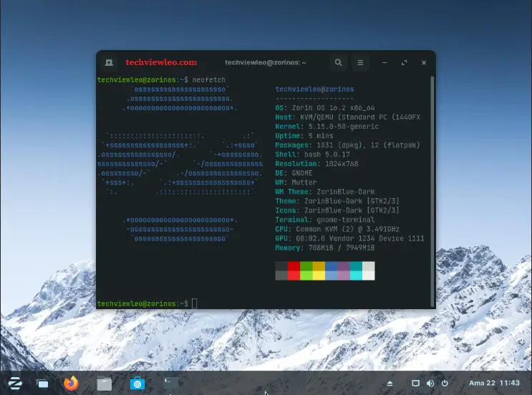Click 'DE: GNOME' line
532x395 pixels.
tap(294, 173)
